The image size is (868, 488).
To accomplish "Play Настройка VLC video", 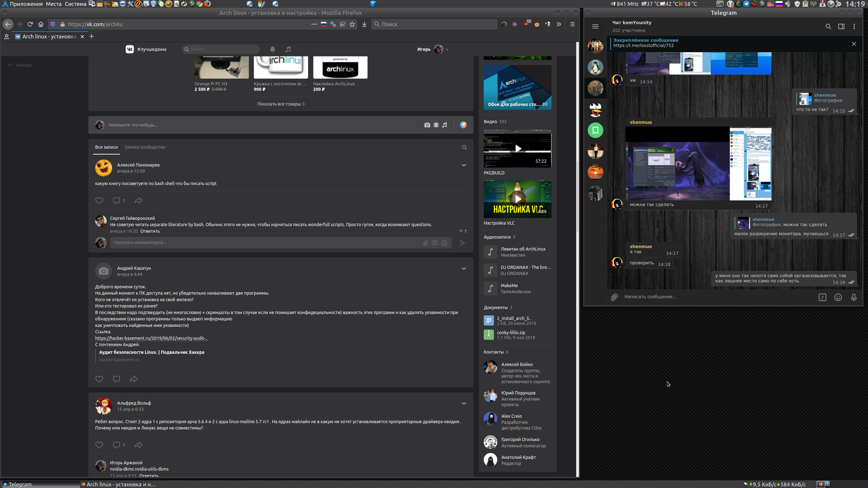I will (518, 199).
